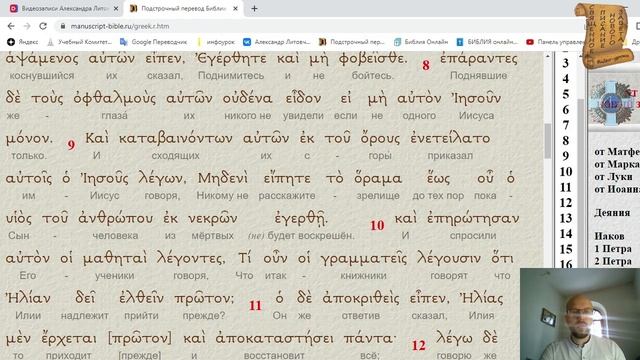Jump to chapter 12 in chapter list
Image resolution: width=640 pixels, height=360 pixels.
tap(566, 203)
